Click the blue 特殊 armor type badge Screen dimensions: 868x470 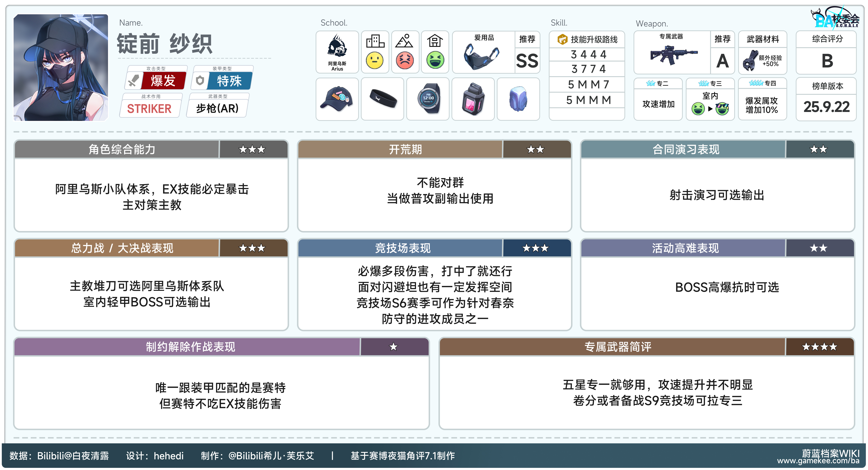point(229,81)
